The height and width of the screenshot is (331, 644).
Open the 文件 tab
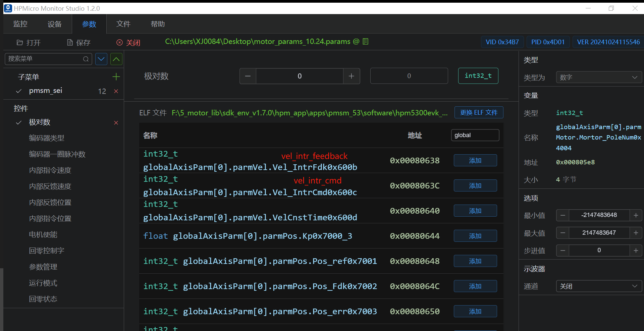pyautogui.click(x=123, y=24)
